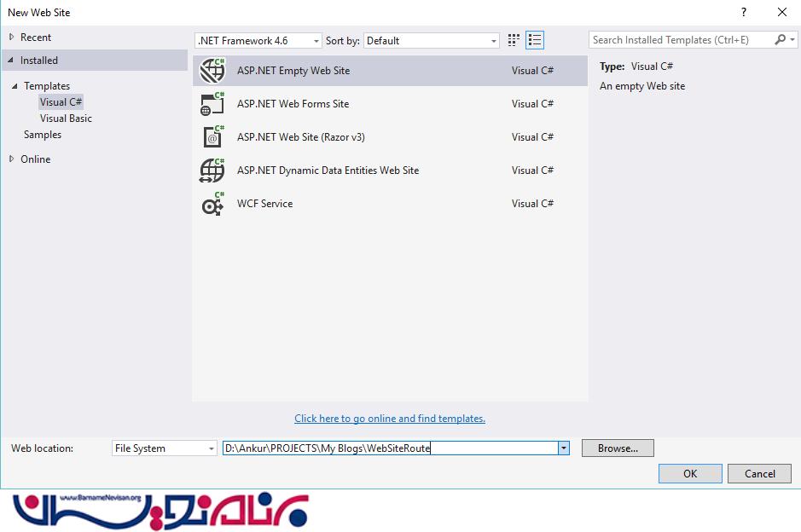
Task: Select the ASP.NET Web Forms Site icon
Action: pos(212,104)
